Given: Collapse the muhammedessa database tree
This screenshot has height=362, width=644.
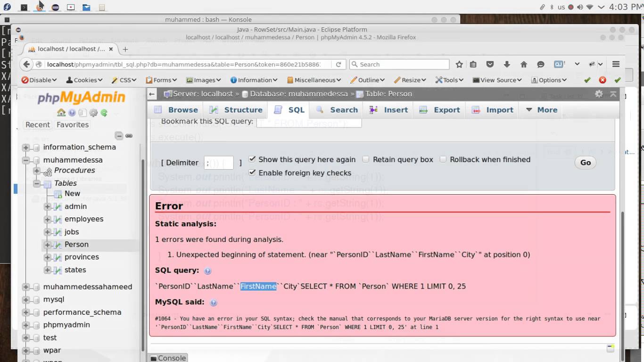Looking at the screenshot, I should [x=26, y=160].
